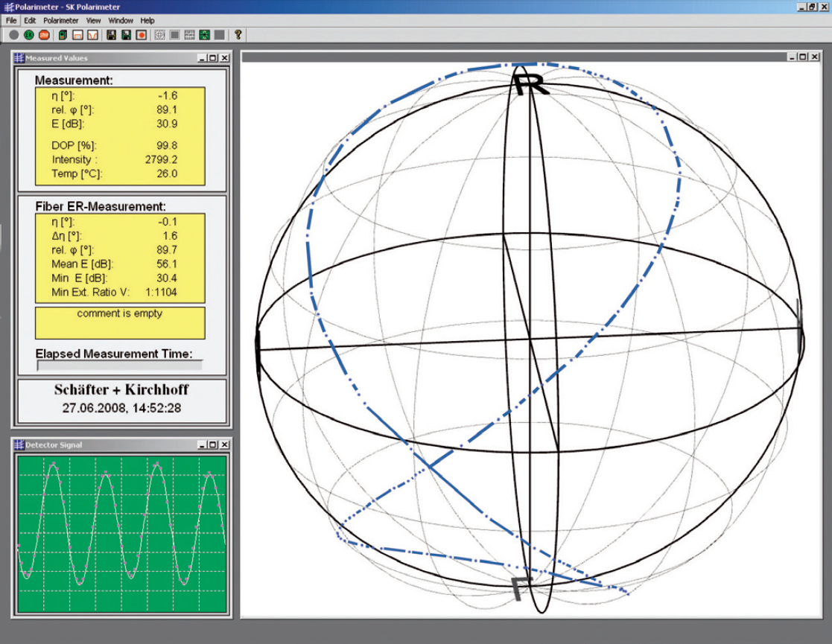Screen dimensions: 832x644
Task: Click the traffic light toolbar icon
Action: click(x=62, y=35)
